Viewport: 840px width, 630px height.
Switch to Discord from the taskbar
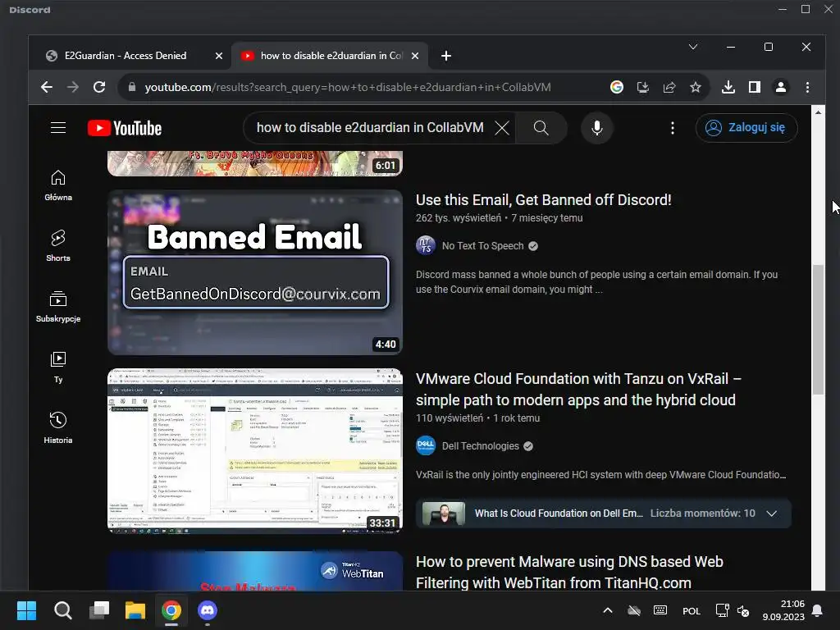(x=208, y=610)
